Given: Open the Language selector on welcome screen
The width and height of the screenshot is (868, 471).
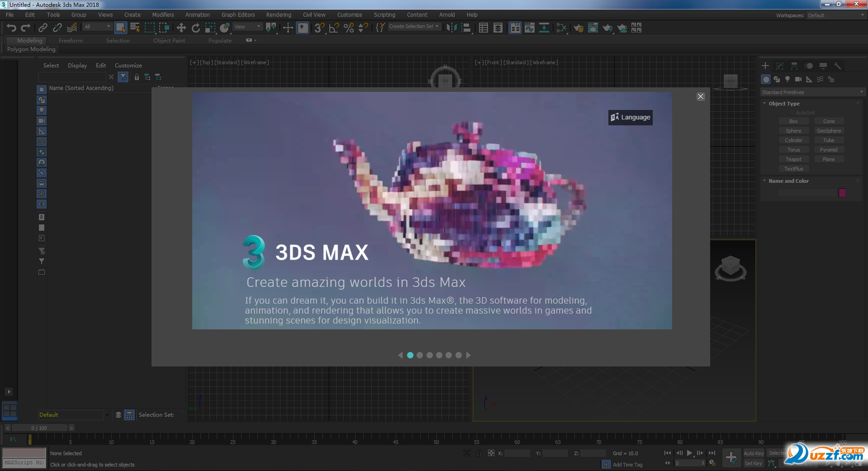Looking at the screenshot, I should [630, 117].
